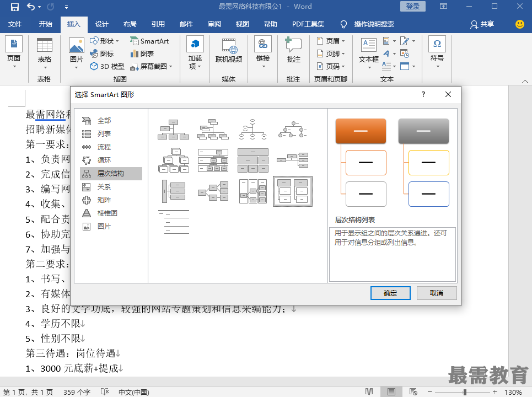Screen dimensions: 532x397
Task: Select the 图片 picture category in the dialog
Action: (x=111, y=226)
